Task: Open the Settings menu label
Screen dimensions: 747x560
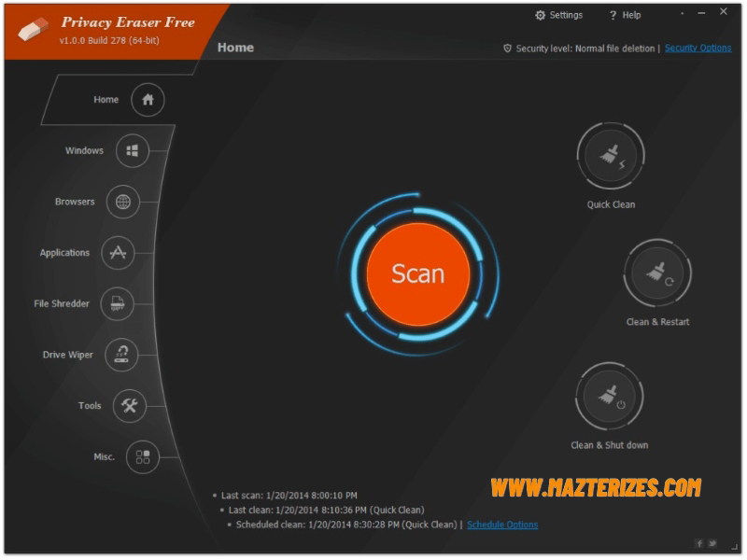Action: 566,15
